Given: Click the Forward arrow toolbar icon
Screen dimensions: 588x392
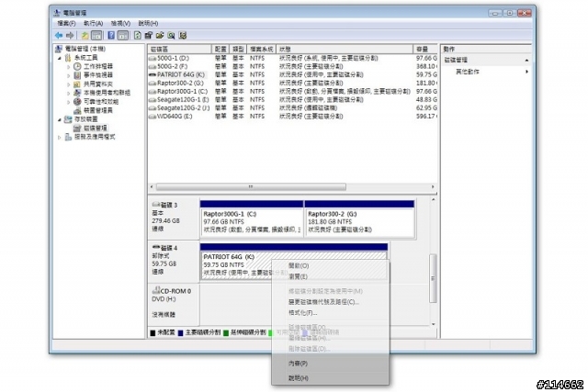Looking at the screenshot, I should point(70,35).
